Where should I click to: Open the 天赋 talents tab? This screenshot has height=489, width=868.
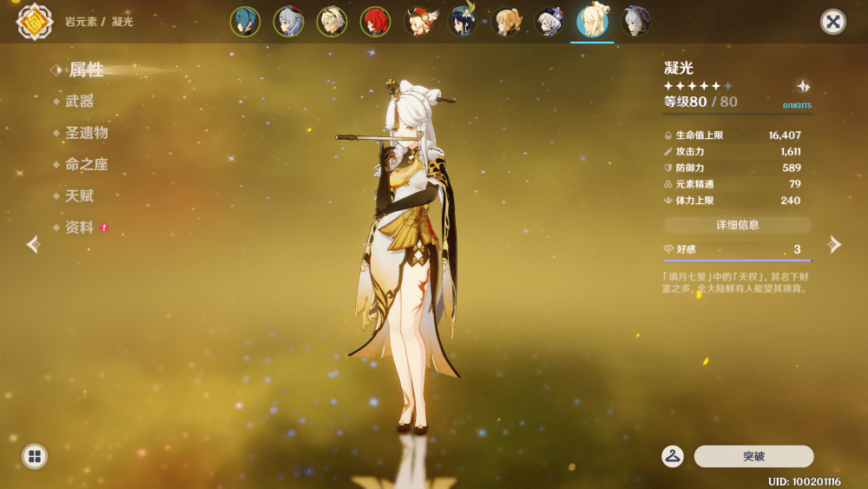[x=79, y=196]
